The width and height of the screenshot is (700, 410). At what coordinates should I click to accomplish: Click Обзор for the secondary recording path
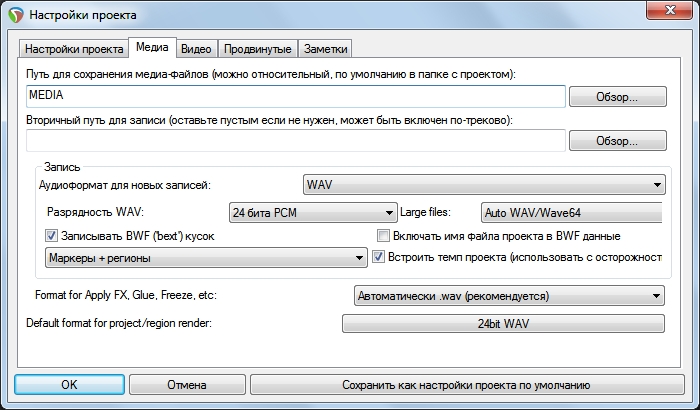pyautogui.click(x=617, y=141)
